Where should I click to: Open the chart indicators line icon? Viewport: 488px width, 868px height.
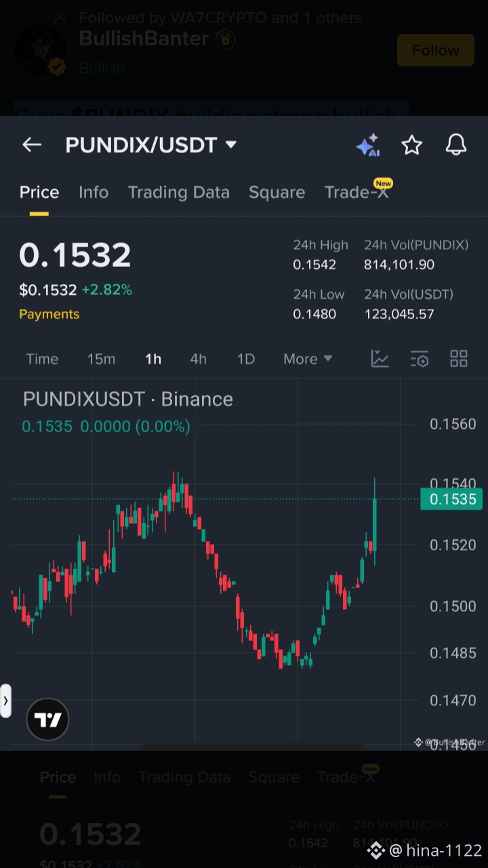pos(380,359)
